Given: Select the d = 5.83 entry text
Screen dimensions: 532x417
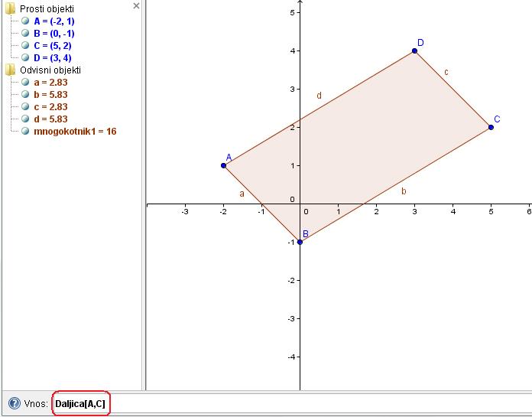Looking at the screenshot, I should pyautogui.click(x=50, y=119).
